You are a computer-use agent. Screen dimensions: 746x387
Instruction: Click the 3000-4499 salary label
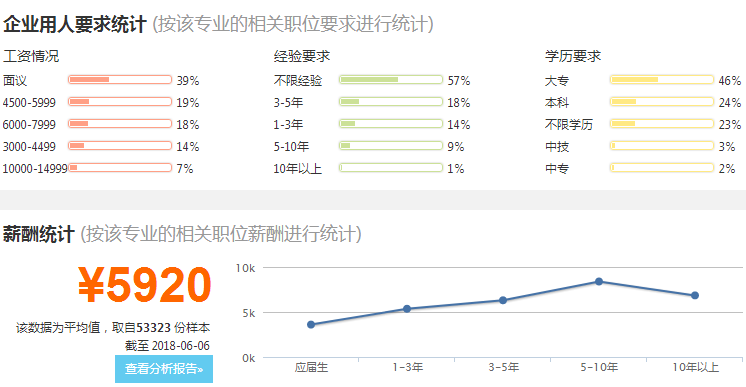29,146
